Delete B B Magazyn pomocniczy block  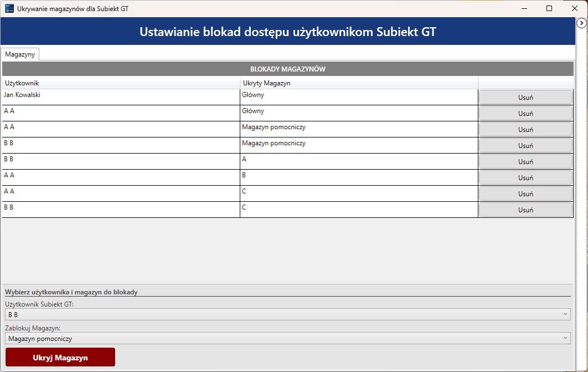525,146
